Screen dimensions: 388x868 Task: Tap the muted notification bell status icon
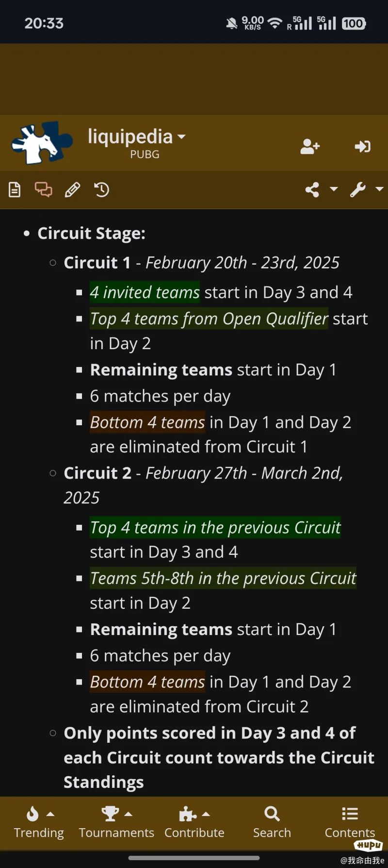click(x=232, y=23)
